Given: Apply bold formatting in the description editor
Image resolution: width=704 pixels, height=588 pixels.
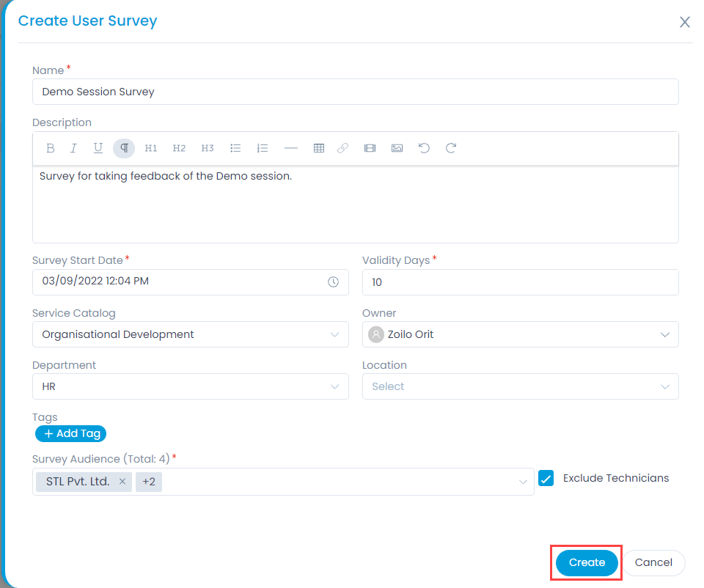Looking at the screenshot, I should tap(50, 147).
